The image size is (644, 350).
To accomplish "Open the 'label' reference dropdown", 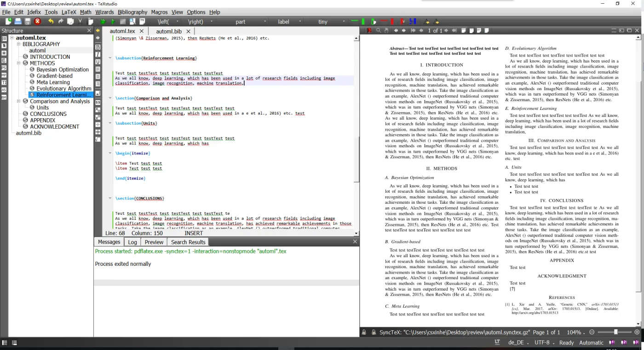I will (x=300, y=22).
